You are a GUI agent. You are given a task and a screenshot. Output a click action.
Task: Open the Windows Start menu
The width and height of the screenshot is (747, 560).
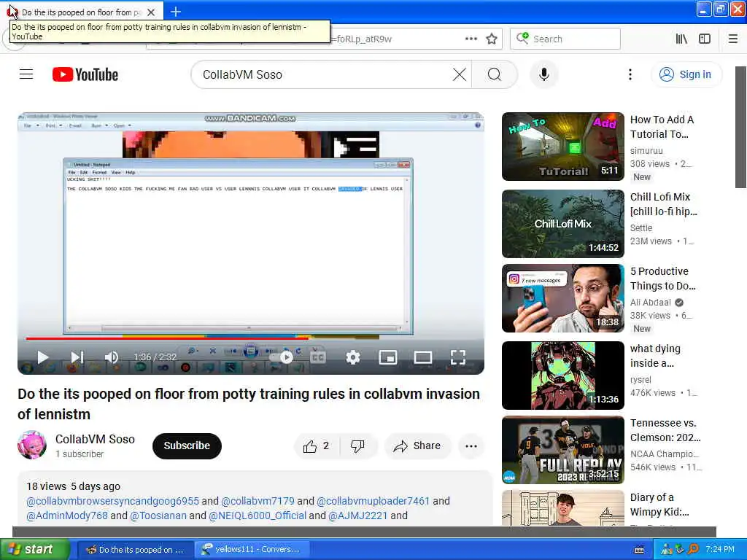pyautogui.click(x=35, y=549)
